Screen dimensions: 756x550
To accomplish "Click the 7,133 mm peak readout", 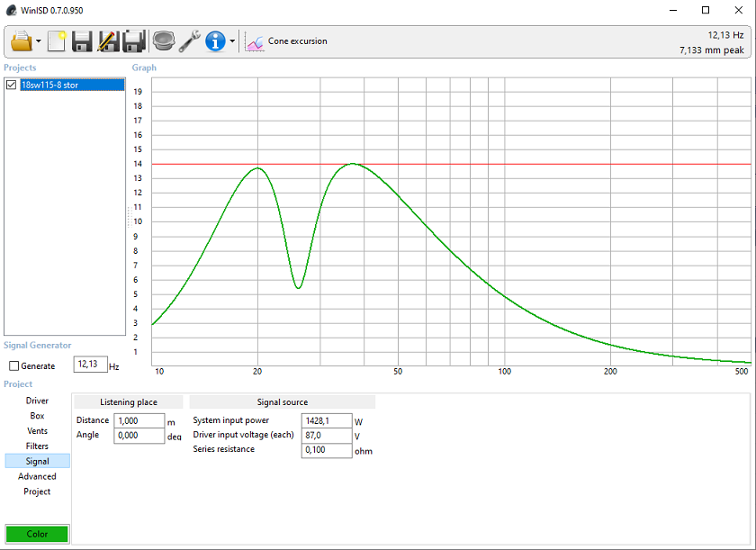I will 712,50.
